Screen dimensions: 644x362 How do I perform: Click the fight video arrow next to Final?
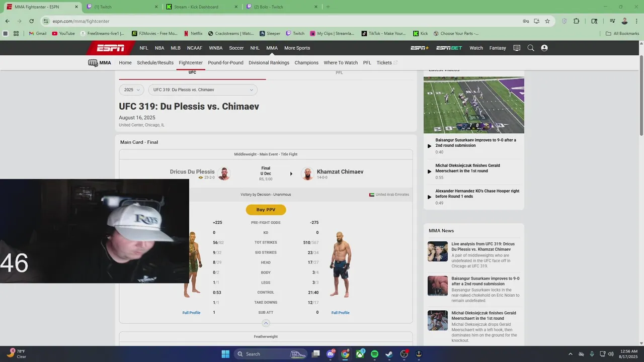coord(291,174)
